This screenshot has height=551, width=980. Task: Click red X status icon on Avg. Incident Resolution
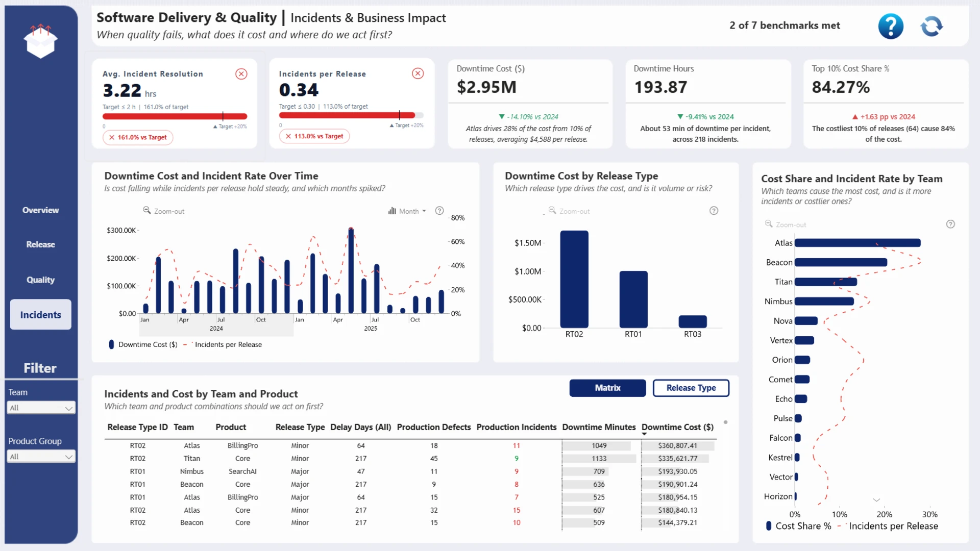click(241, 74)
